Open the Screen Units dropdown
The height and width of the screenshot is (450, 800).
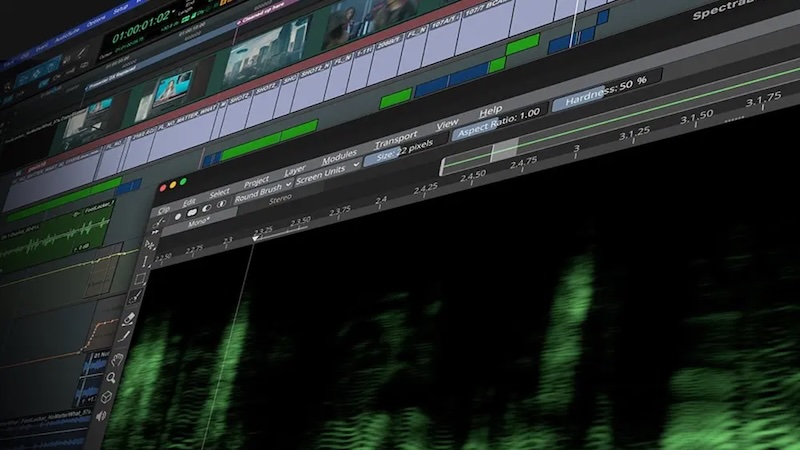(328, 173)
